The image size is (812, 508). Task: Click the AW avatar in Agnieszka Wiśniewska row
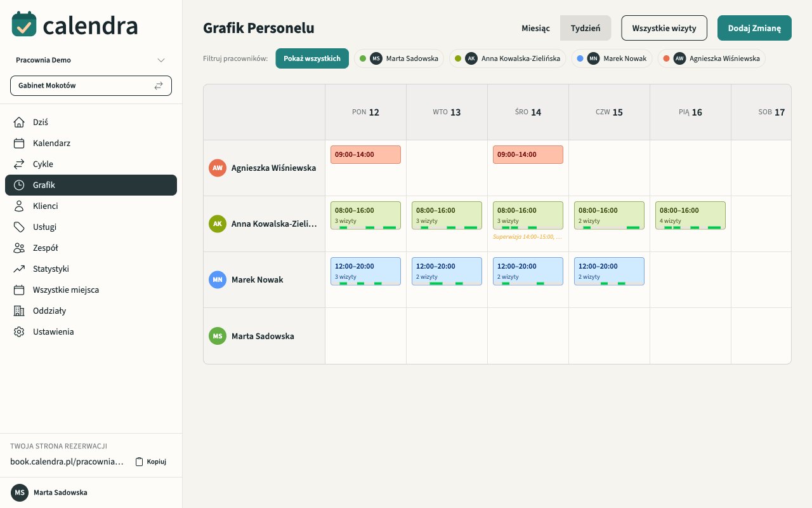coord(218,168)
